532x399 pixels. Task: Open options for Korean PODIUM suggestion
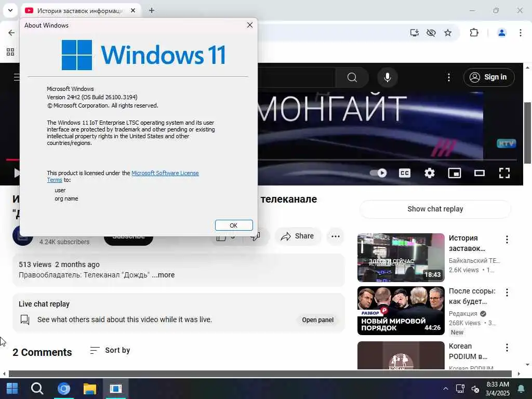[507, 348]
